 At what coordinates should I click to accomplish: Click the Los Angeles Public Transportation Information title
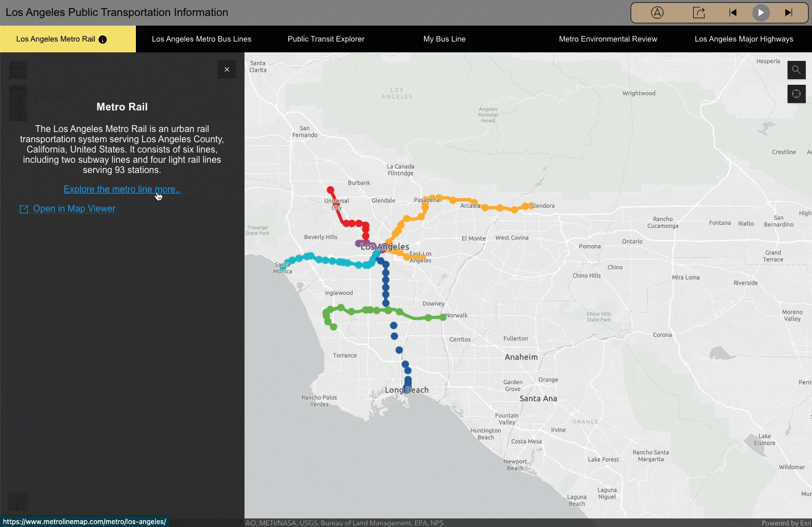[117, 13]
